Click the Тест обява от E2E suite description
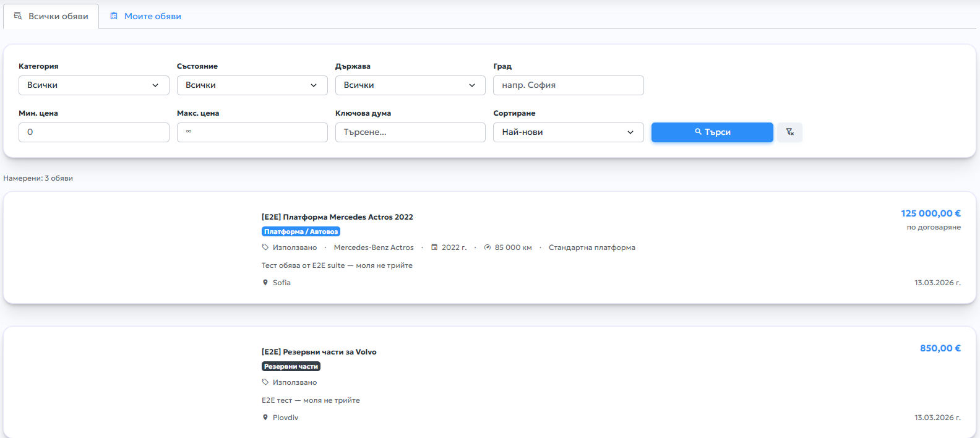 (x=337, y=265)
